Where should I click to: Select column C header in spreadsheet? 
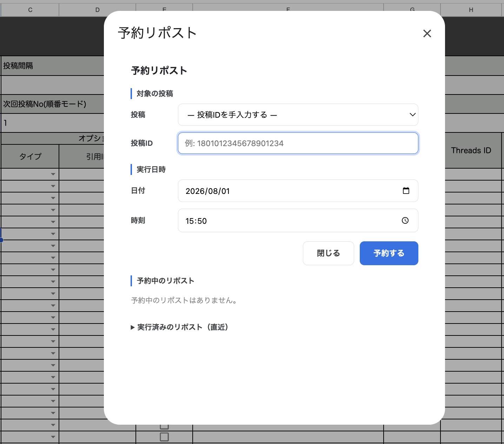pos(30,10)
